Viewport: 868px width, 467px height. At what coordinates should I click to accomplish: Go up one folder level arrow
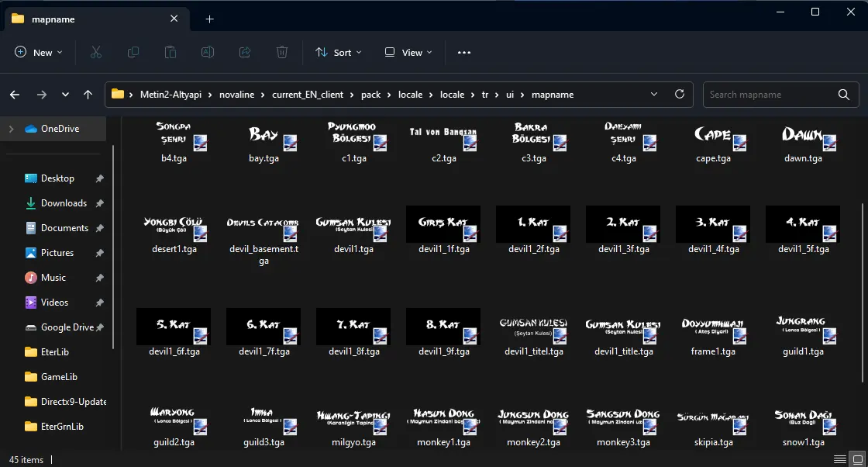(88, 95)
